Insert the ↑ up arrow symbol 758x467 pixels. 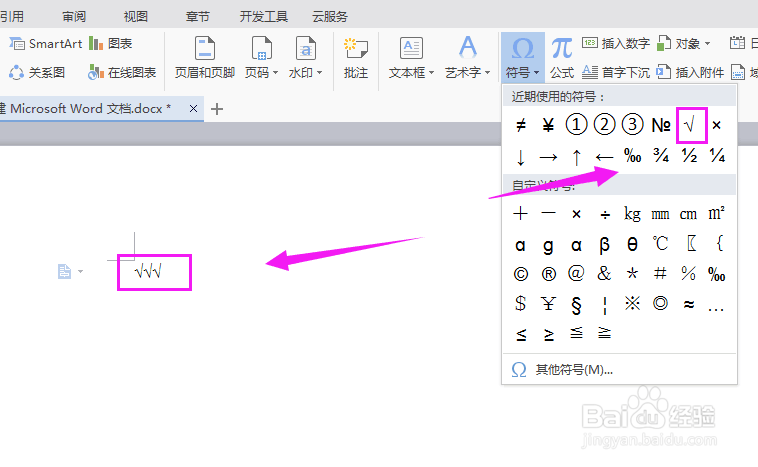pyautogui.click(x=576, y=157)
